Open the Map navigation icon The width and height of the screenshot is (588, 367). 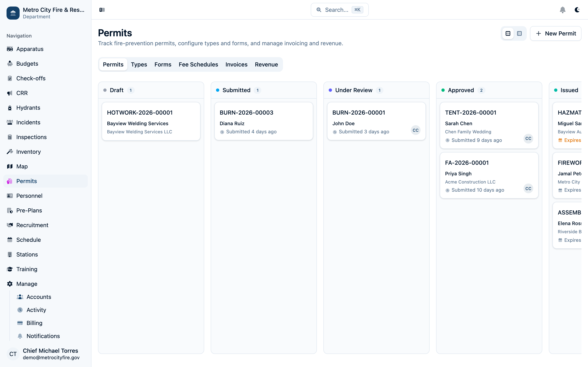10,167
